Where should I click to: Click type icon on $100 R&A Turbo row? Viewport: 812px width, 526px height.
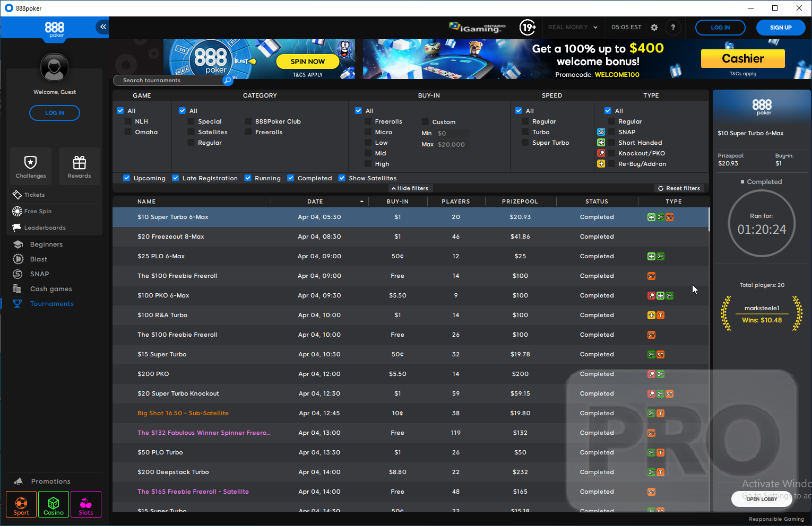[x=656, y=315]
